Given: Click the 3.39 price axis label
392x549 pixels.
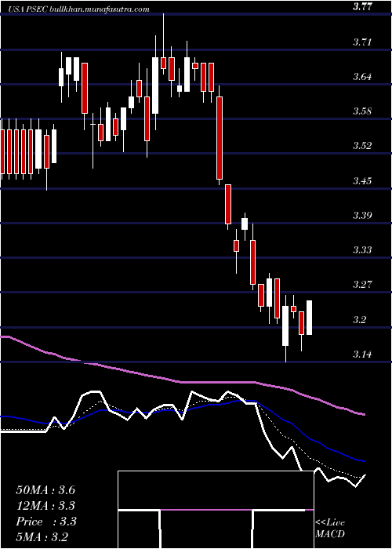Looking at the screenshot, I should [362, 216].
